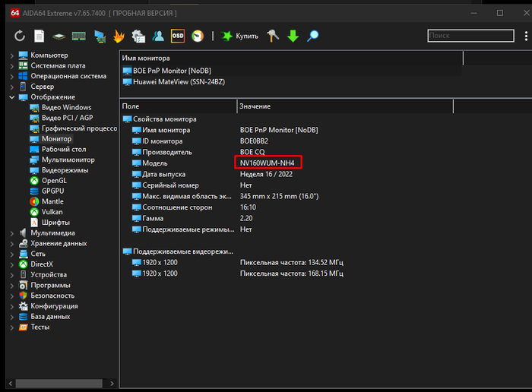Select the Vulkan tree item
532x392 pixels.
(52, 212)
